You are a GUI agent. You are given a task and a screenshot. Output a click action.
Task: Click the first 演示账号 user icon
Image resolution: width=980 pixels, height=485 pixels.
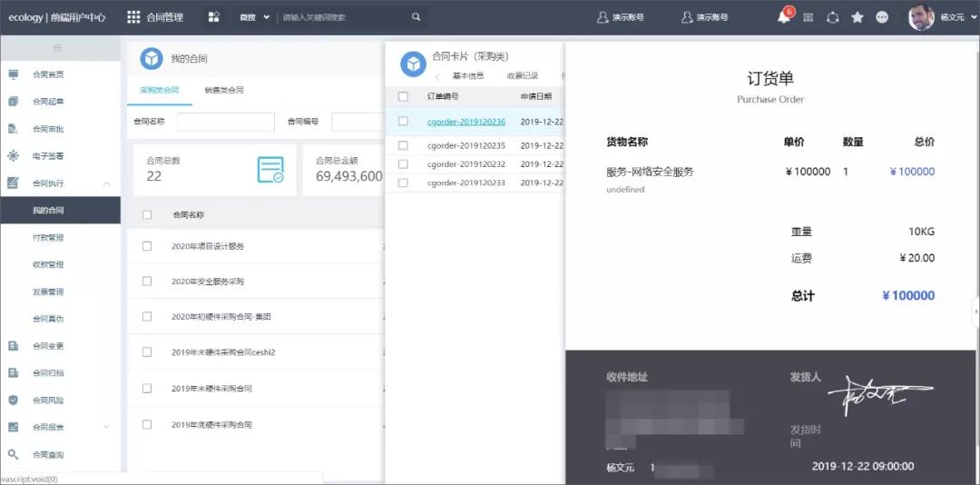[603, 17]
